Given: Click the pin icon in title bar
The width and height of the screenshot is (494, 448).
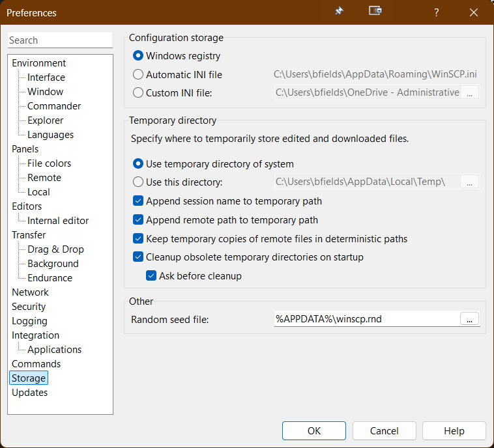Looking at the screenshot, I should [339, 12].
